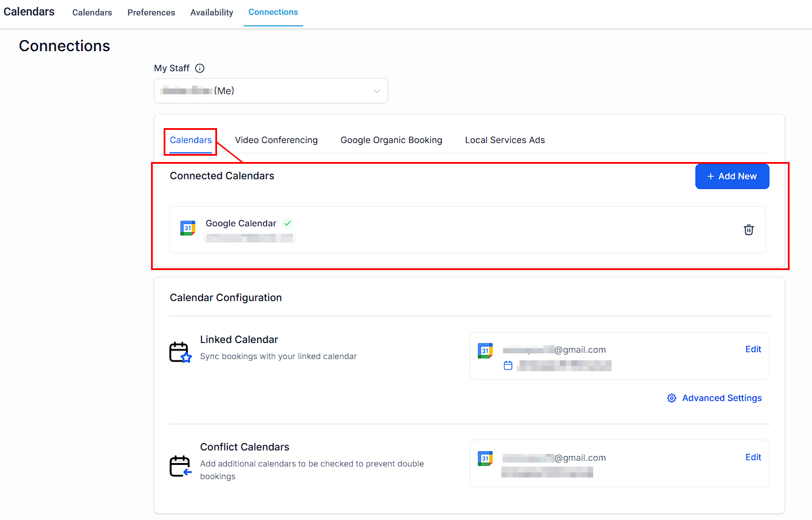Image resolution: width=812 pixels, height=520 pixels.
Task: Open the My Staff dropdown
Action: [x=270, y=91]
